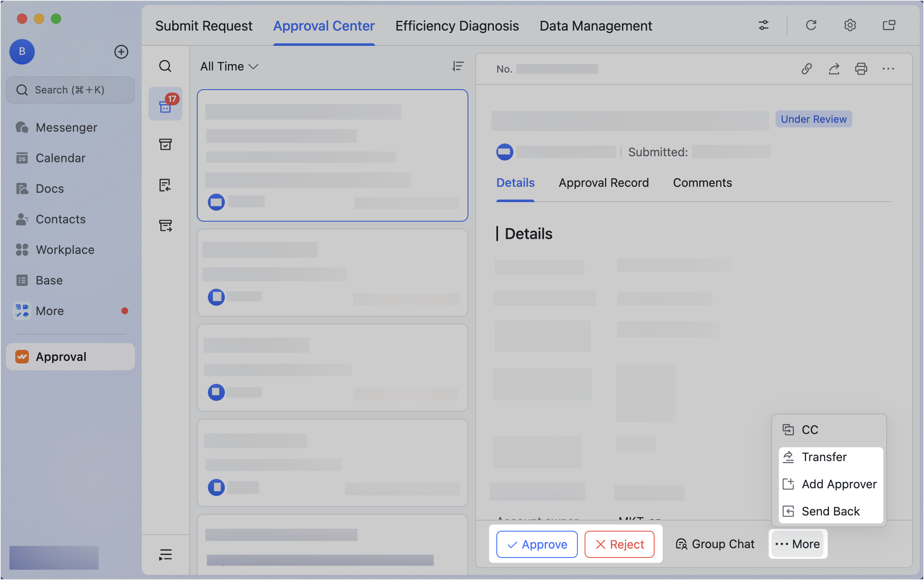Open the submitted requests list icon
924x580 pixels.
tap(165, 185)
